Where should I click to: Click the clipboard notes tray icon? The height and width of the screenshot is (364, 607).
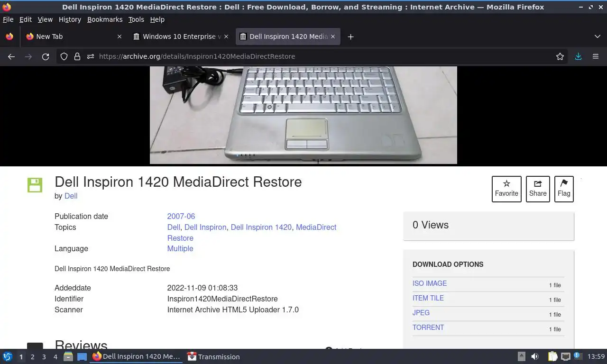tap(552, 356)
